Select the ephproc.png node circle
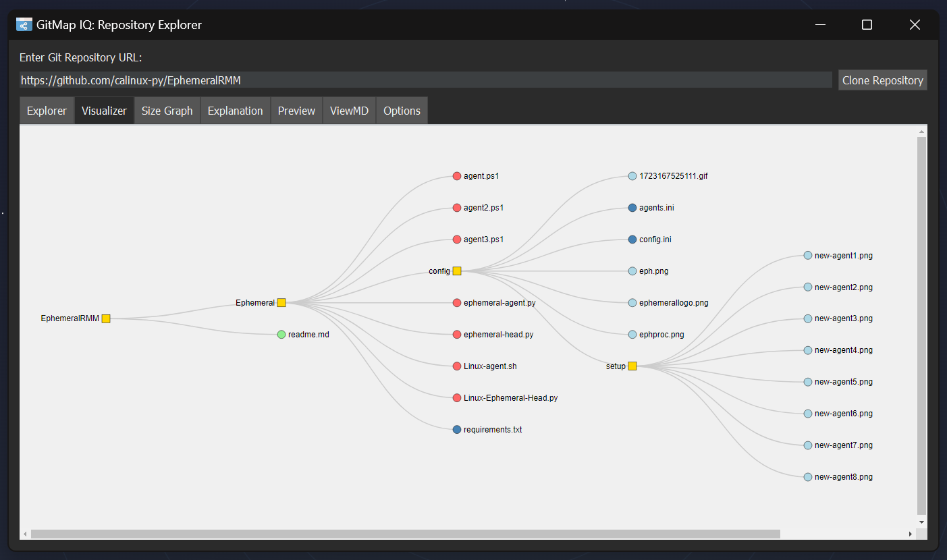The image size is (947, 560). click(x=632, y=335)
